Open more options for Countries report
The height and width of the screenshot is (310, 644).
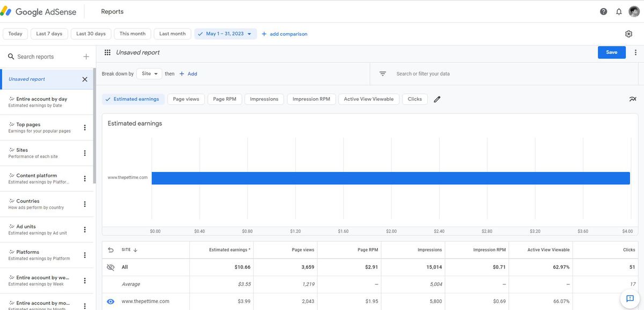(x=84, y=204)
